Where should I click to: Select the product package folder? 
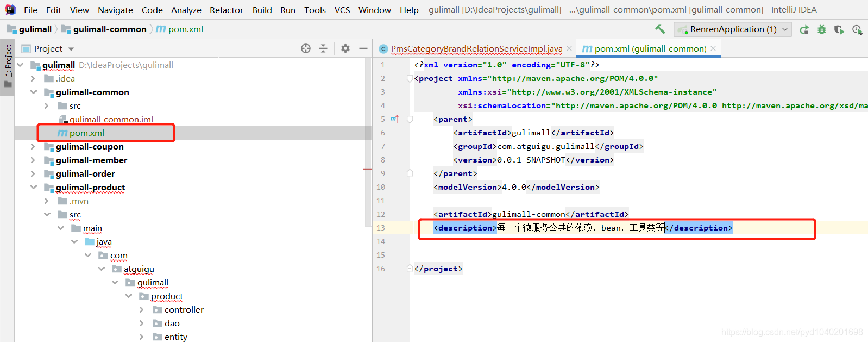pyautogui.click(x=167, y=296)
